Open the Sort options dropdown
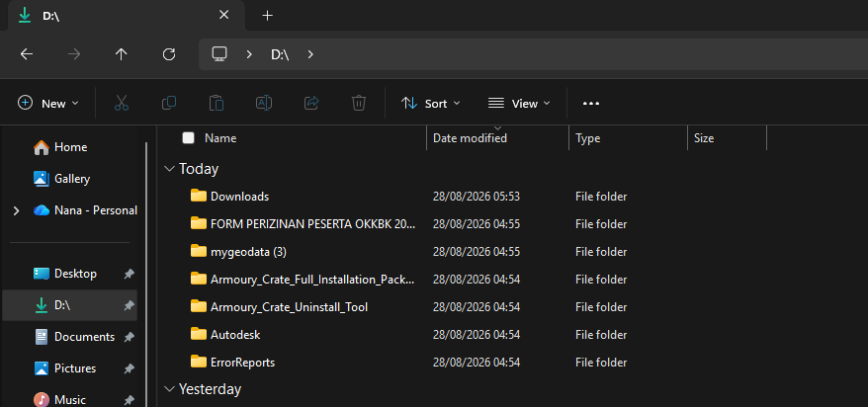The image size is (868, 407). coord(431,104)
